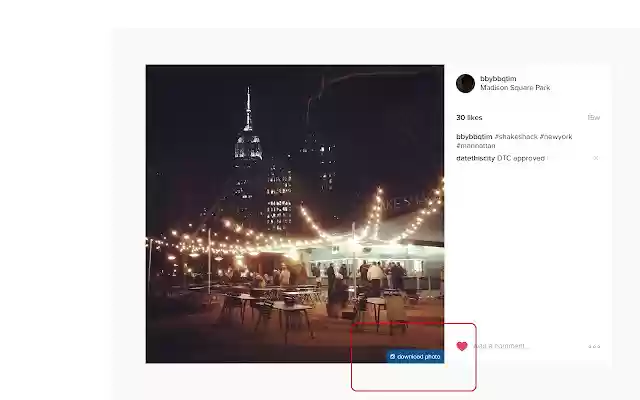Open bbybbqtim username in post header
Viewport: 640px width, 400px height.
pos(498,78)
